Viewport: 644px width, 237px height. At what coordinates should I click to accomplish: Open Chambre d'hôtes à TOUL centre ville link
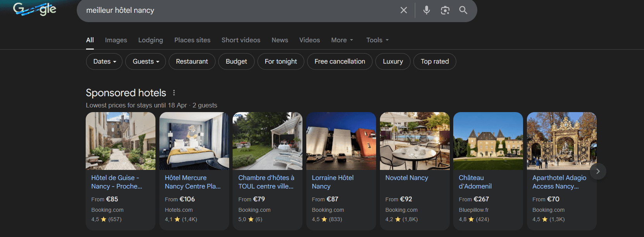tap(266, 182)
